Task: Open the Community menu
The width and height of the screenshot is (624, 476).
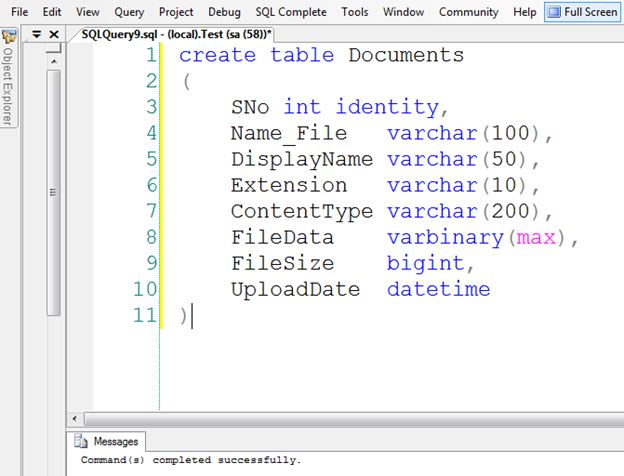Action: coord(468,12)
